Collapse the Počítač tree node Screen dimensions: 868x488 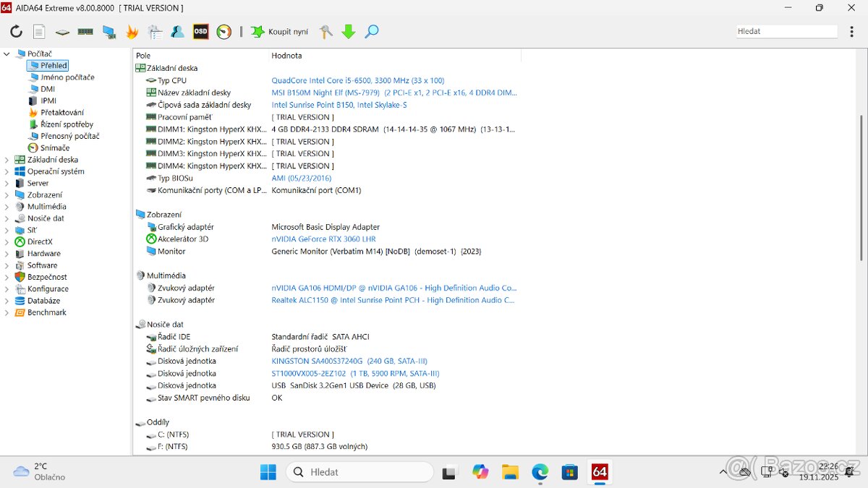coord(7,54)
